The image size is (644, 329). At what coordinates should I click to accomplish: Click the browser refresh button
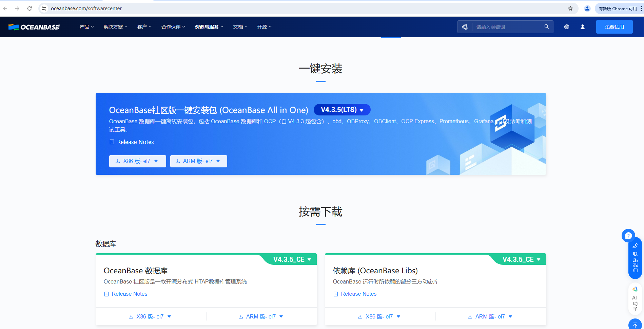click(30, 8)
